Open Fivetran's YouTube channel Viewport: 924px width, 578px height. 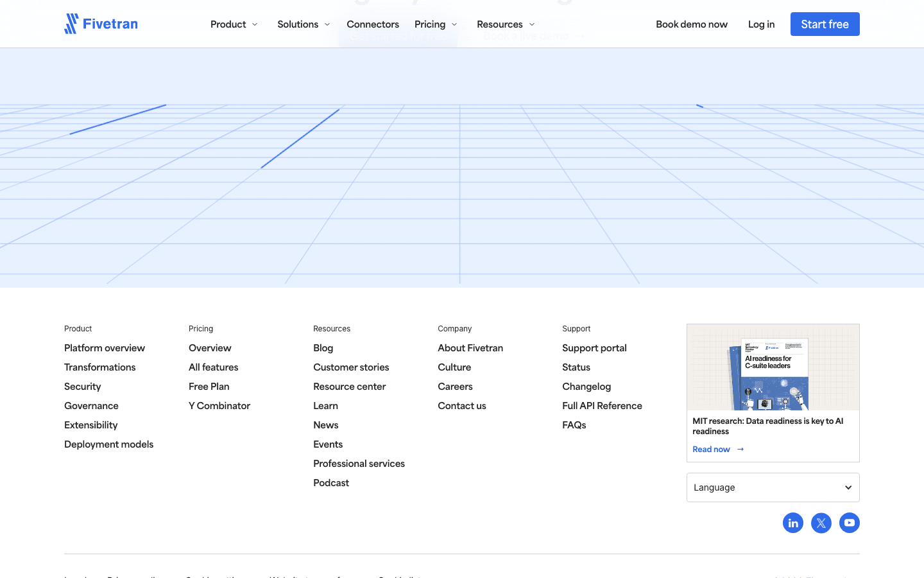coord(850,523)
